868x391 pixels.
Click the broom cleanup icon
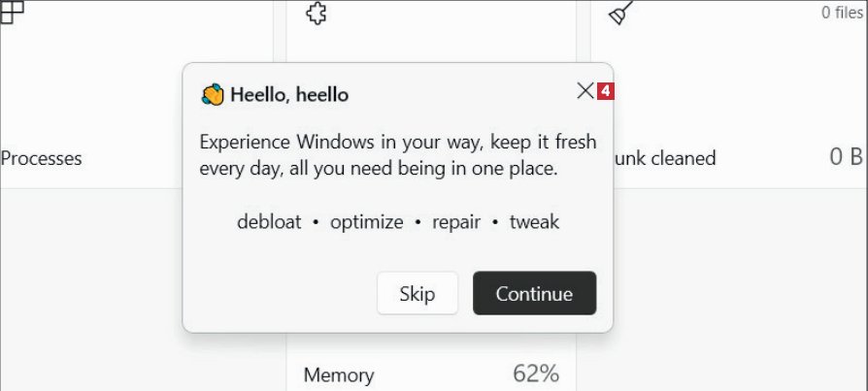(x=621, y=13)
